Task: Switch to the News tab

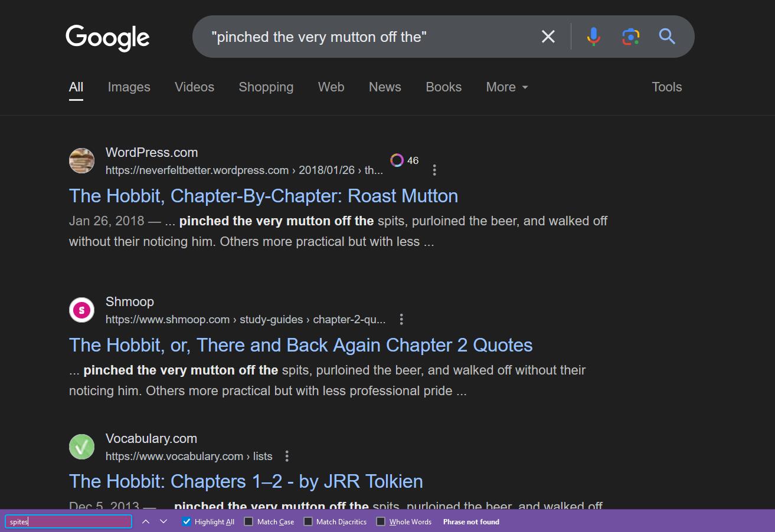Action: pyautogui.click(x=385, y=87)
